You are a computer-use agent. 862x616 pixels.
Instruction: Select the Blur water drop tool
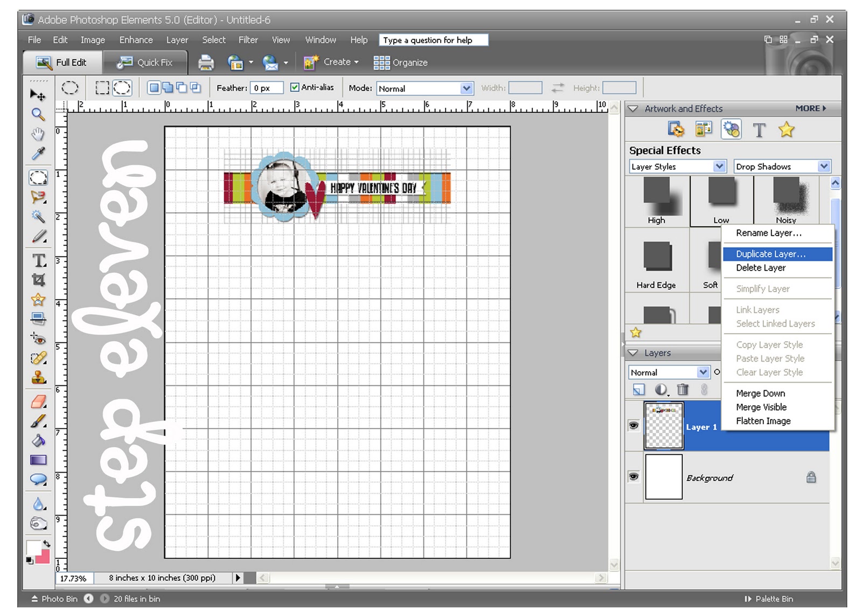tap(38, 504)
